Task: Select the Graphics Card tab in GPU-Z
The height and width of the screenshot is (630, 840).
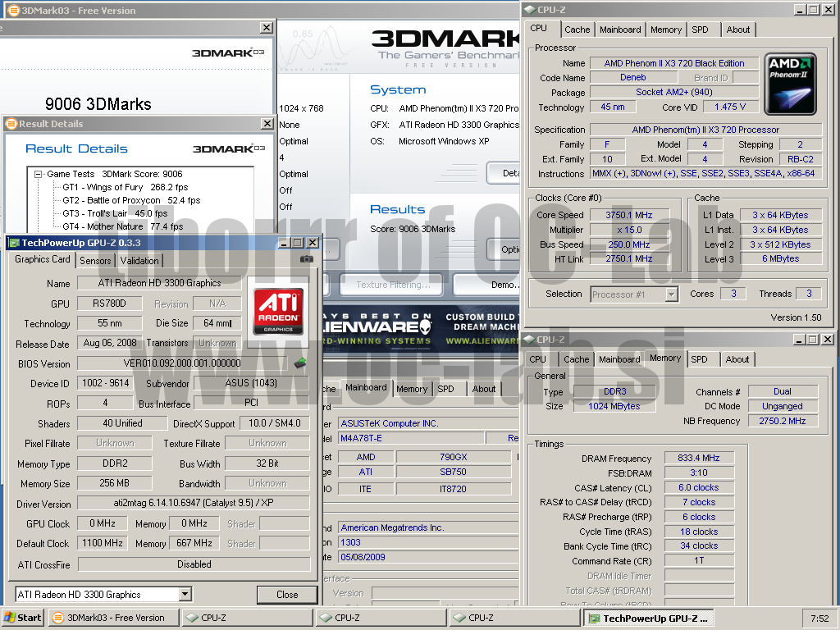Action: [x=43, y=259]
